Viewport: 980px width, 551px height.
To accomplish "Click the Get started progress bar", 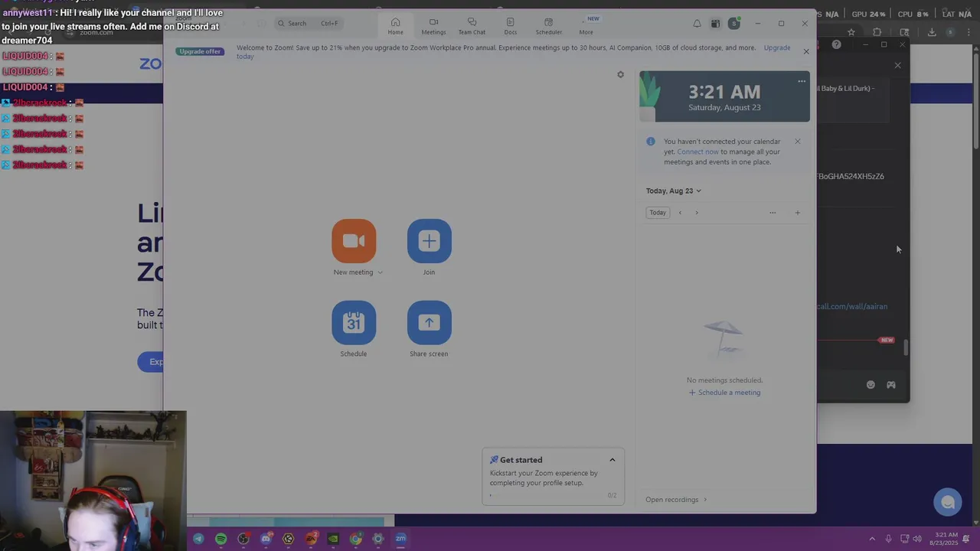I will 547,495.
